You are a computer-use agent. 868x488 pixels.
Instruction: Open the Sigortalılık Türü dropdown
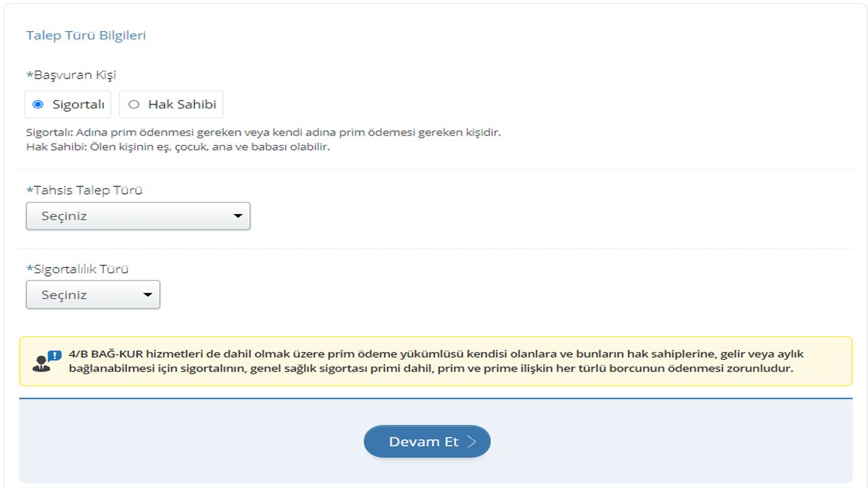coord(93,295)
